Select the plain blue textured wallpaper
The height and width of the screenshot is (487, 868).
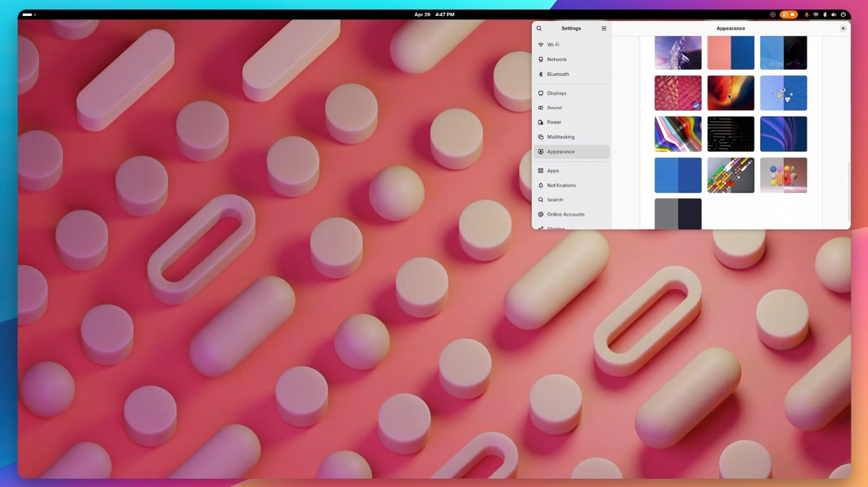tap(678, 175)
